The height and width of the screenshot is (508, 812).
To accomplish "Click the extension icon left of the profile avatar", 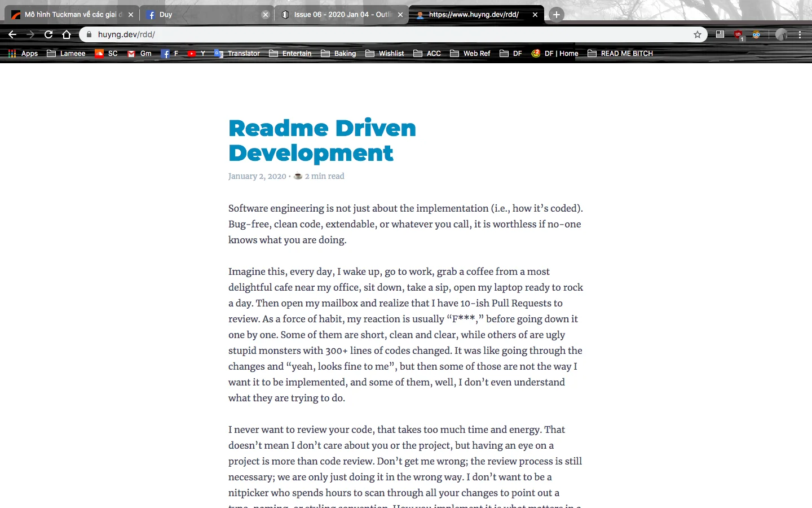I will [x=756, y=34].
